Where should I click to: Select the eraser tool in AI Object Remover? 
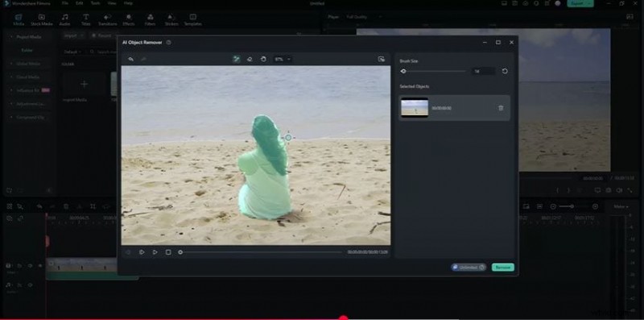(250, 59)
